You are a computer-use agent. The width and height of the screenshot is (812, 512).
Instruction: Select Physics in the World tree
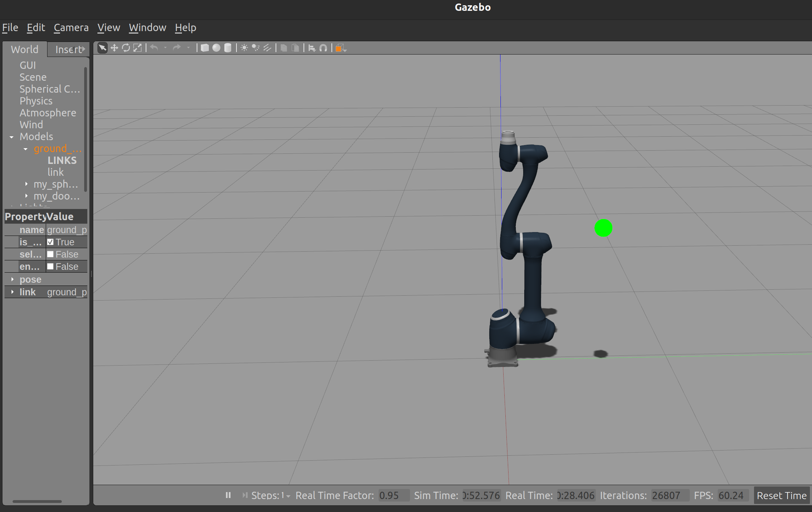coord(36,101)
